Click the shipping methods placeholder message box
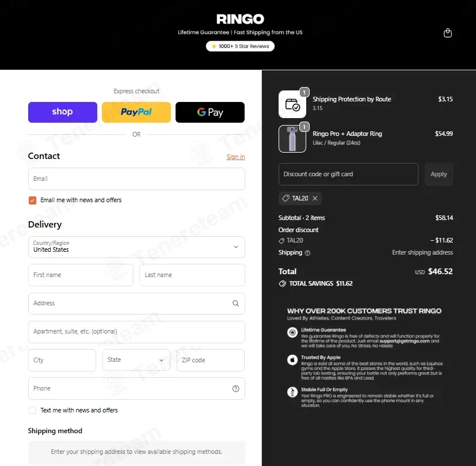Viewport: 476px width, 466px height. tap(136, 452)
